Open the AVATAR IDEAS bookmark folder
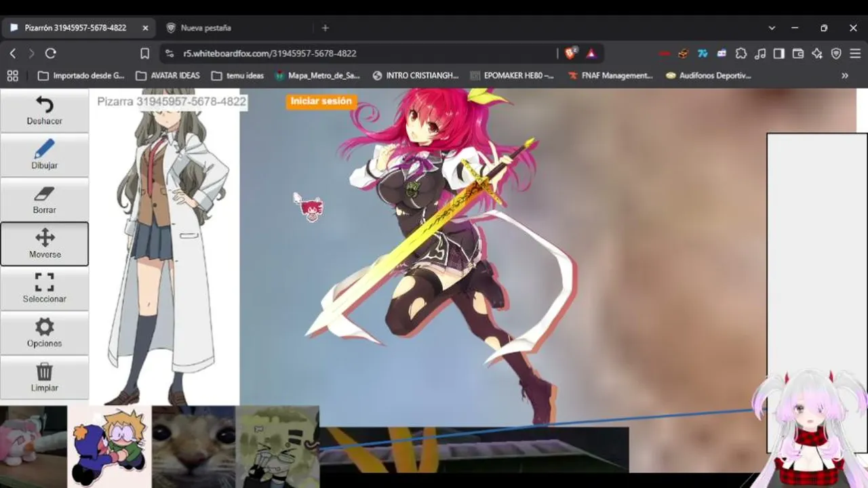The width and height of the screenshot is (868, 488). pos(167,76)
